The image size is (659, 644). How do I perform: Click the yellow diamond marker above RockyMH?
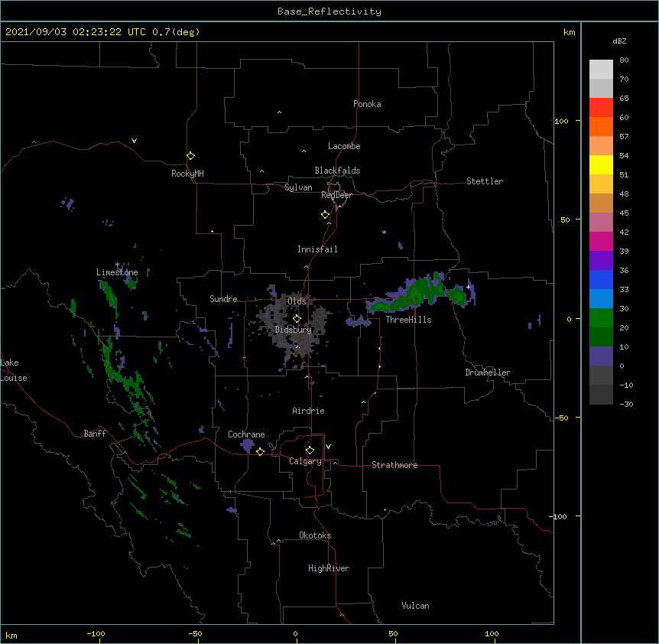click(190, 156)
